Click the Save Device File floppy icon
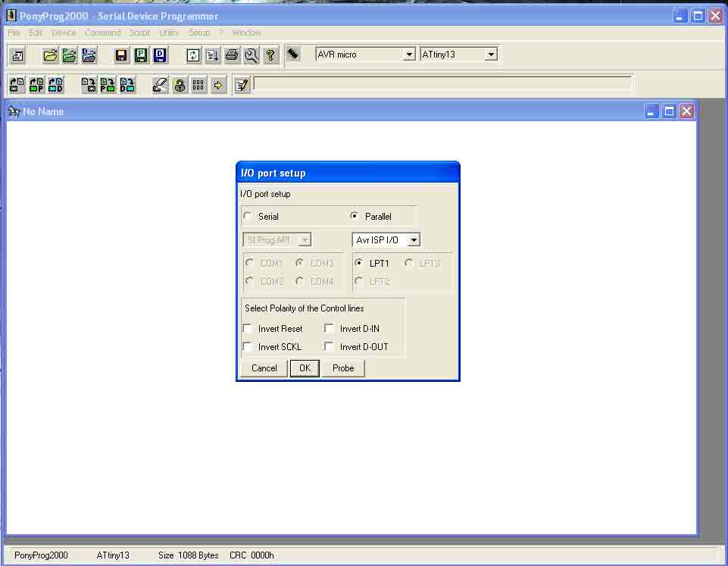 120,55
